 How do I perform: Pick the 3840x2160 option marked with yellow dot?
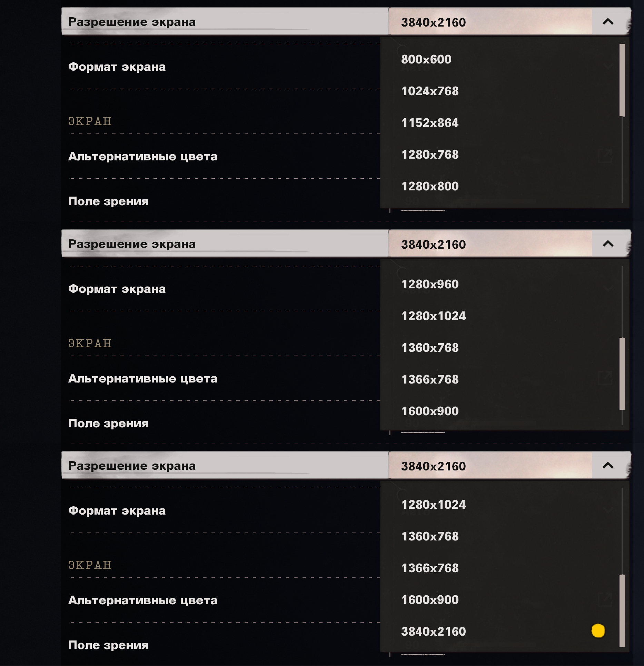pos(433,632)
